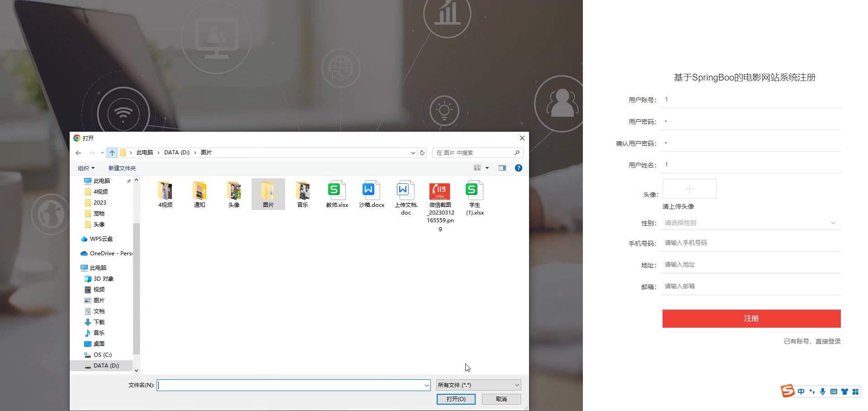Click the red 注册 button
The width and height of the screenshot is (868, 411).
(751, 319)
